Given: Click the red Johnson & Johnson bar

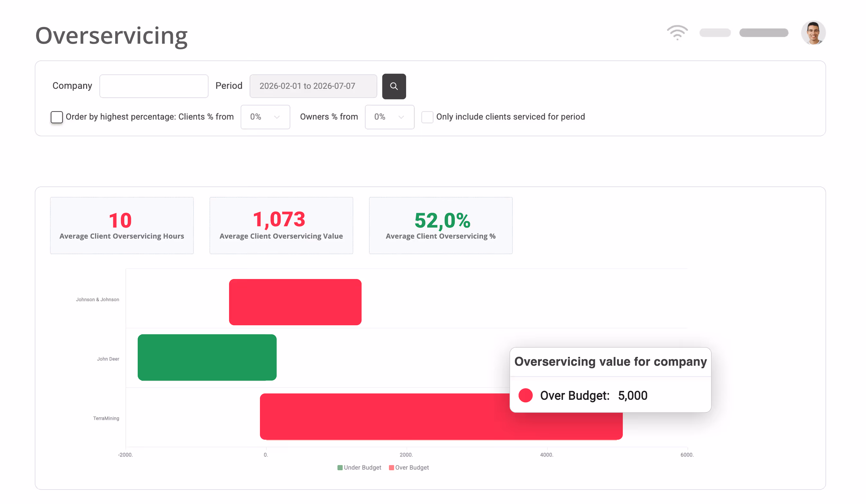Looking at the screenshot, I should (295, 302).
